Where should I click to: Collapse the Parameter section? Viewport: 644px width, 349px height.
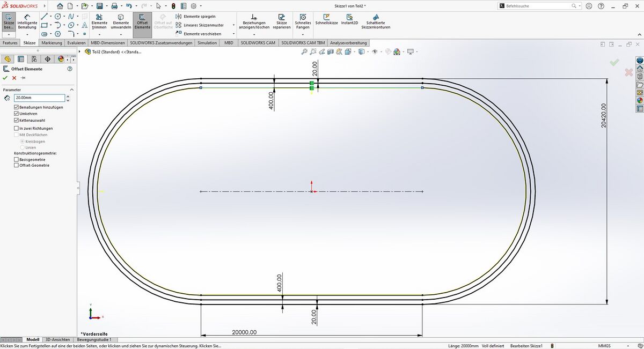72,90
